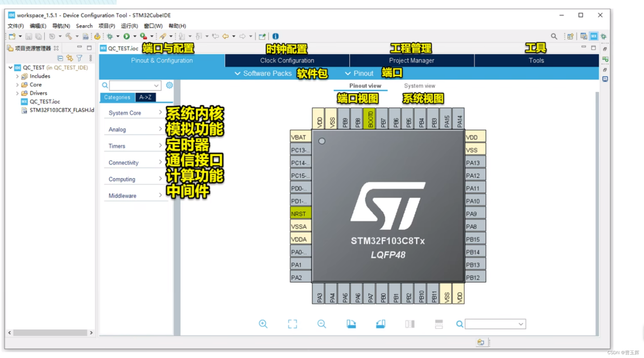644x358 pixels.
Task: Rotate chip view counter-clockwise
Action: click(380, 324)
